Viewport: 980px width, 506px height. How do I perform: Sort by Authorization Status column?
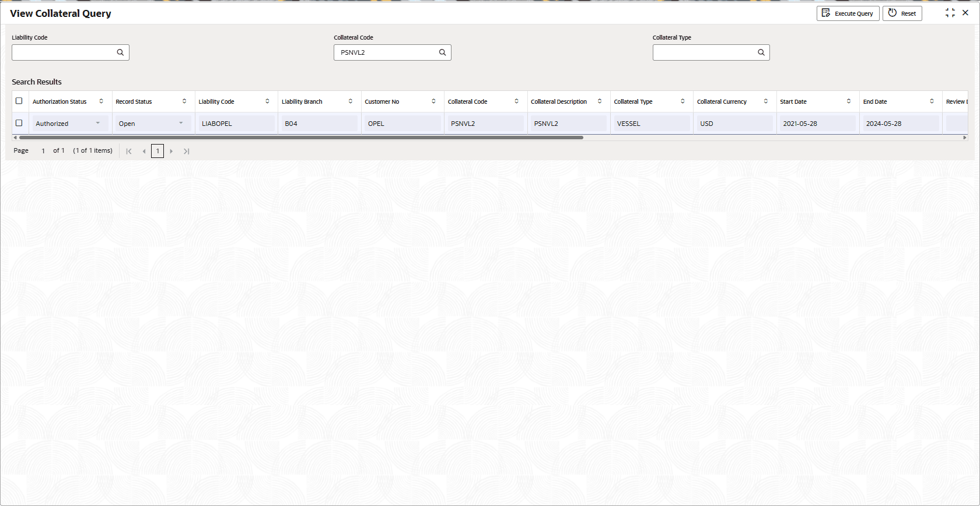(101, 101)
